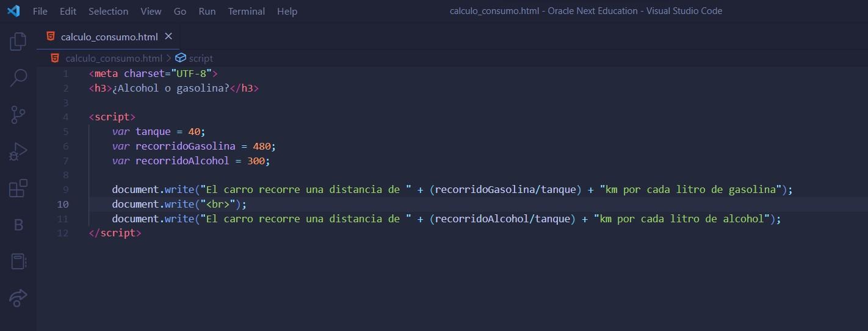Open the Terminal menu
The width and height of the screenshot is (868, 331).
click(x=247, y=11)
